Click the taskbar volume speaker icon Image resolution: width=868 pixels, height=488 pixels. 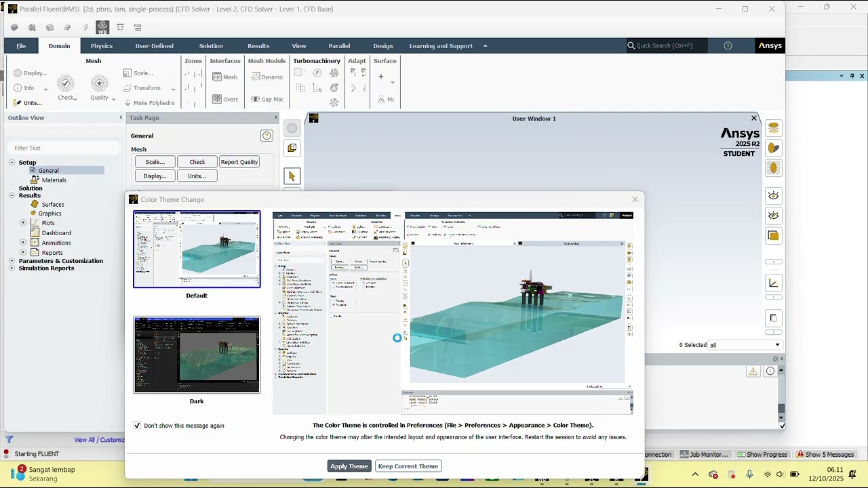tap(780, 474)
